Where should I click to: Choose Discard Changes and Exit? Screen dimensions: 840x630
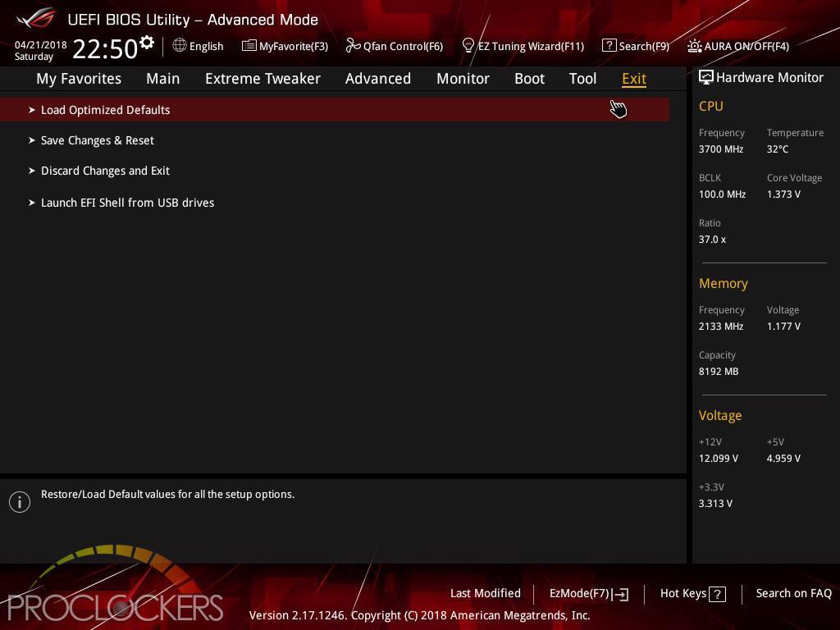[x=105, y=171]
